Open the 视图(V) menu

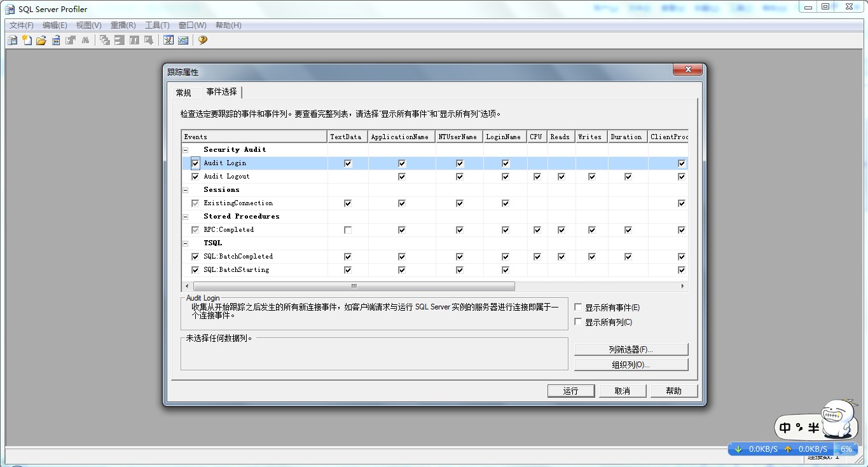pyautogui.click(x=89, y=25)
